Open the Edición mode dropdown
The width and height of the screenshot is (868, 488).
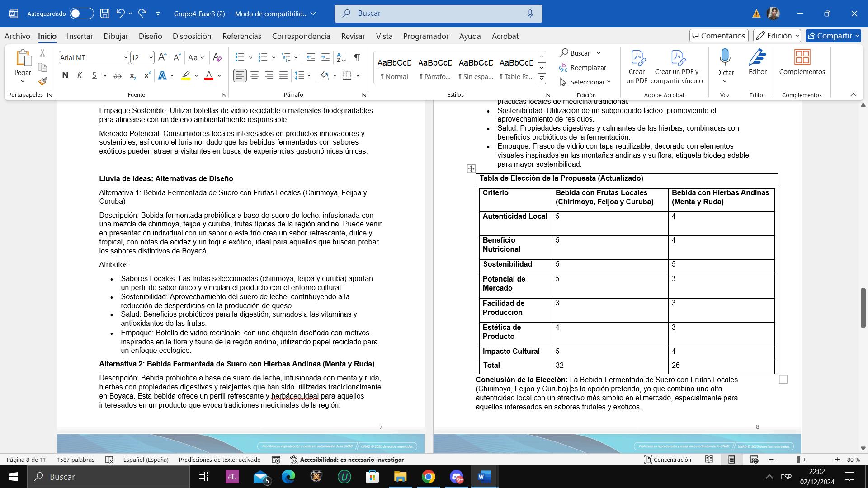point(777,36)
